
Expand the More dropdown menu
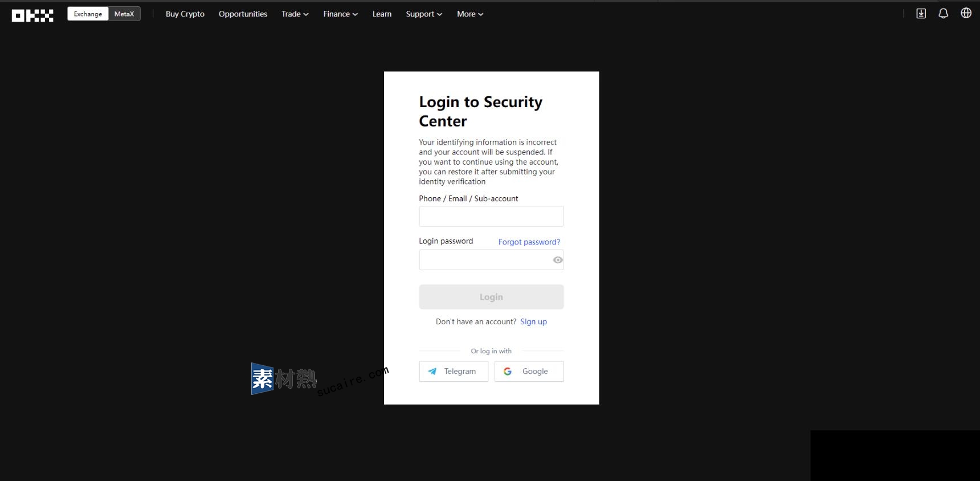[469, 14]
